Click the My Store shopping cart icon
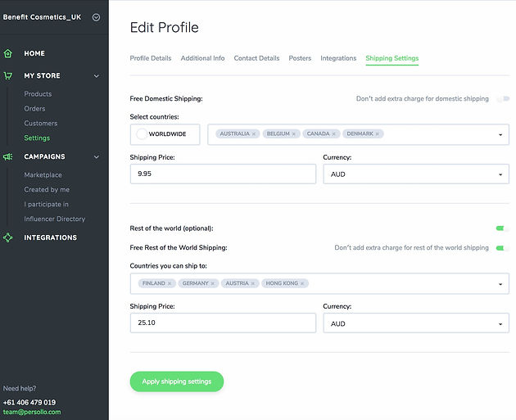The height and width of the screenshot is (420, 516). coord(8,75)
